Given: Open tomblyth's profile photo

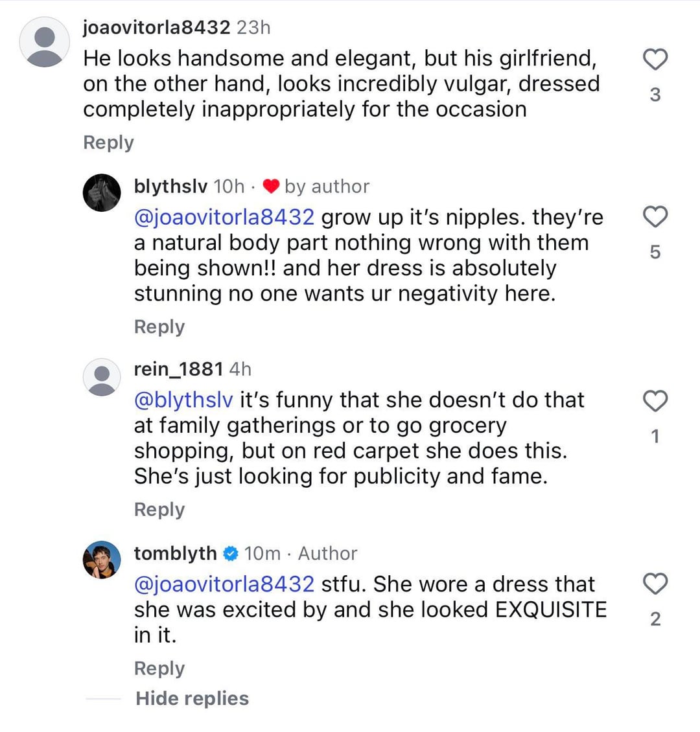Looking at the screenshot, I should (102, 560).
